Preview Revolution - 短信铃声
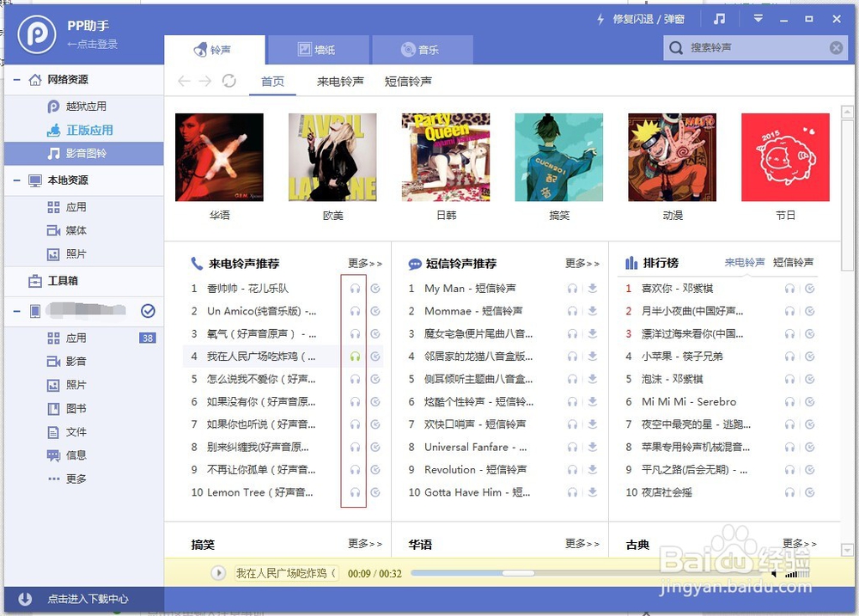859x616 pixels. 572,470
